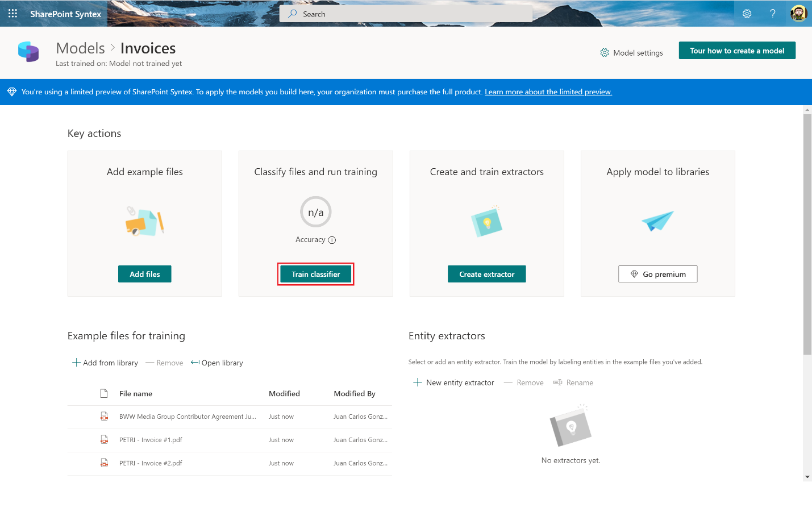Click the Accuracy info icon
812x520 pixels.
(332, 240)
